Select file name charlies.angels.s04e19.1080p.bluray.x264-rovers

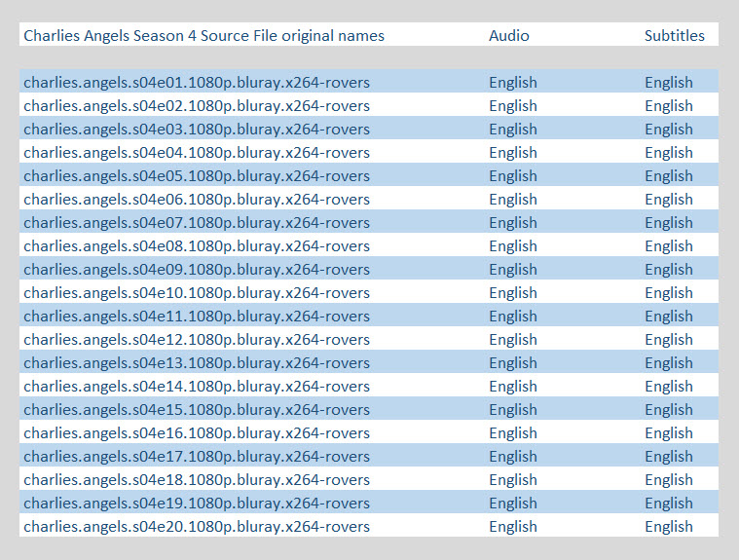pos(197,503)
